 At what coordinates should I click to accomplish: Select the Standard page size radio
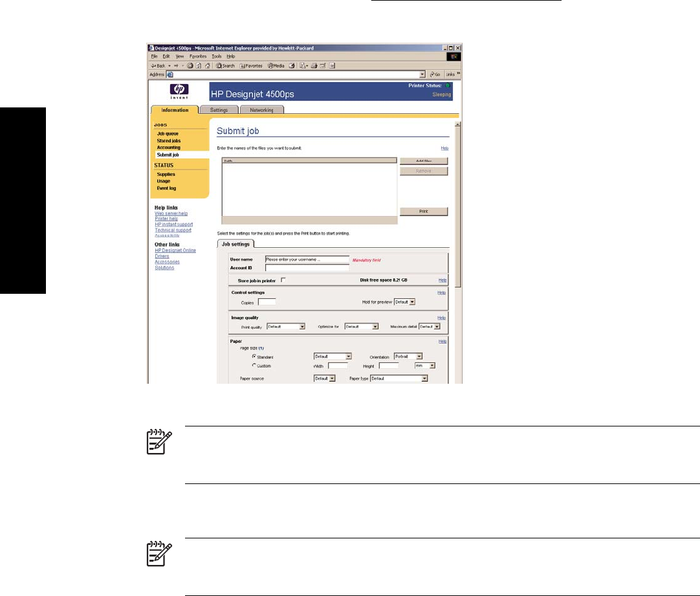[x=254, y=357]
